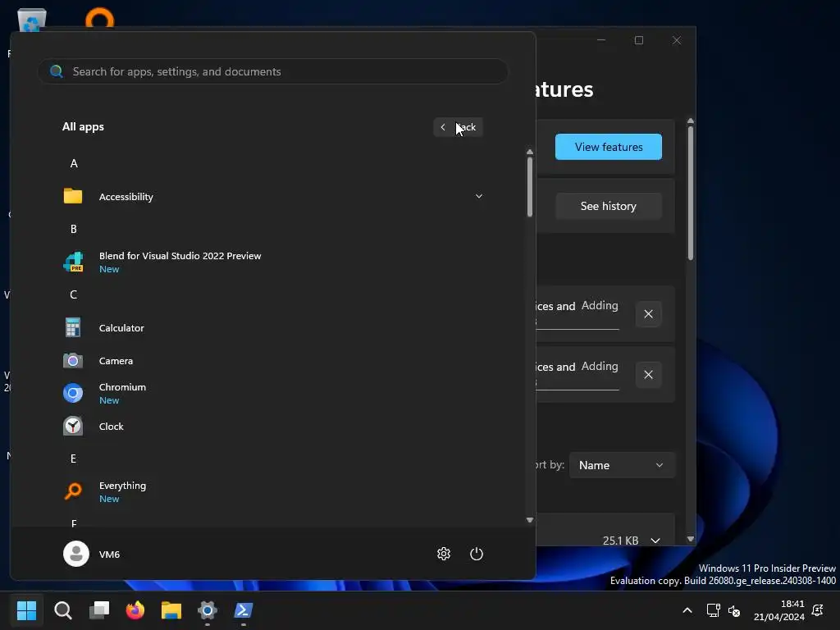Screen dimensions: 840x630
Task: Go back from All apps list
Action: click(x=458, y=127)
